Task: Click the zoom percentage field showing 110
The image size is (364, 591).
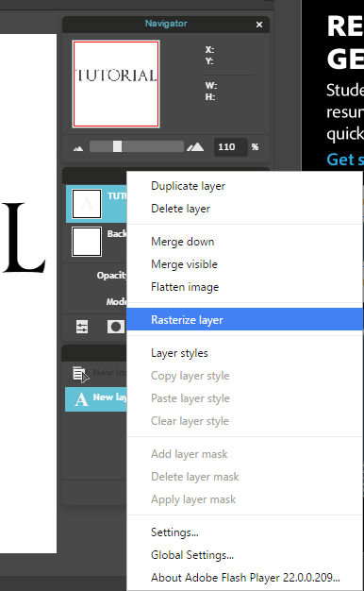Action: (x=231, y=146)
